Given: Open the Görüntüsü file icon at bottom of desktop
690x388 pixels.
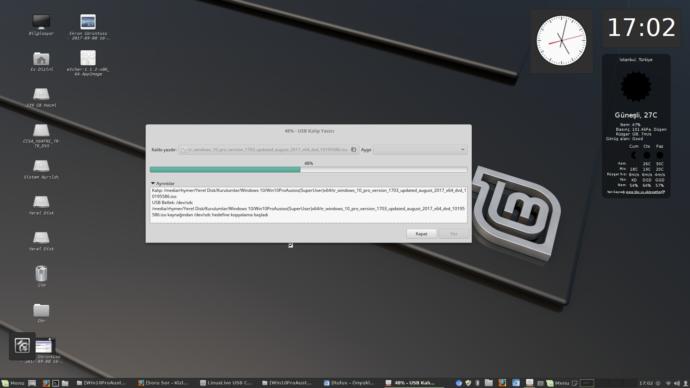Looking at the screenshot, I should (x=44, y=346).
